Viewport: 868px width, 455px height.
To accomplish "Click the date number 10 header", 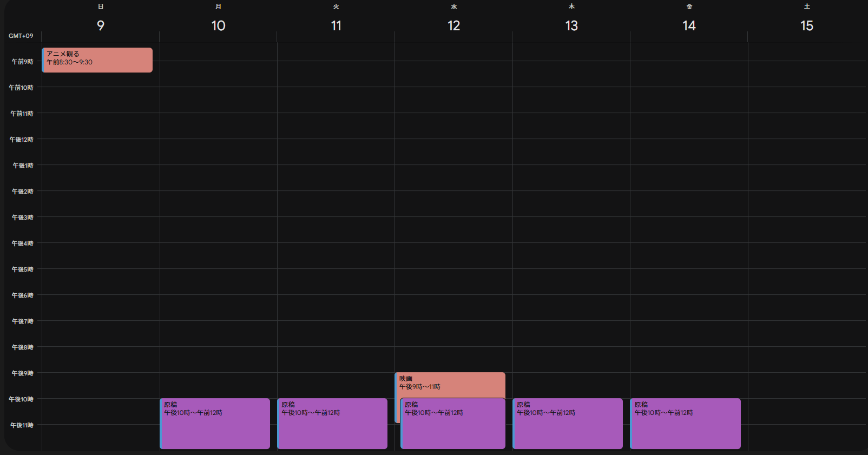I will pyautogui.click(x=218, y=25).
